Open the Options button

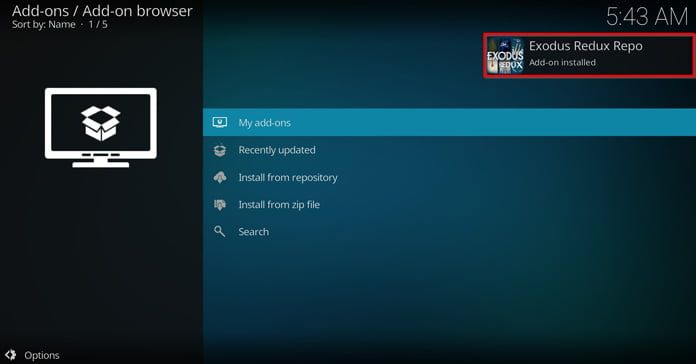coord(32,355)
